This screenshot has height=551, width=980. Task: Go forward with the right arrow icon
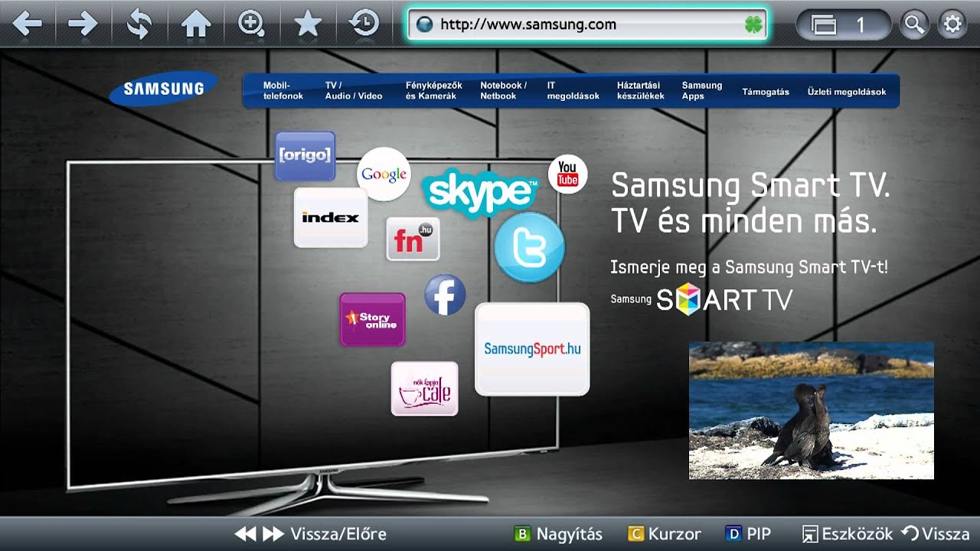[x=83, y=24]
